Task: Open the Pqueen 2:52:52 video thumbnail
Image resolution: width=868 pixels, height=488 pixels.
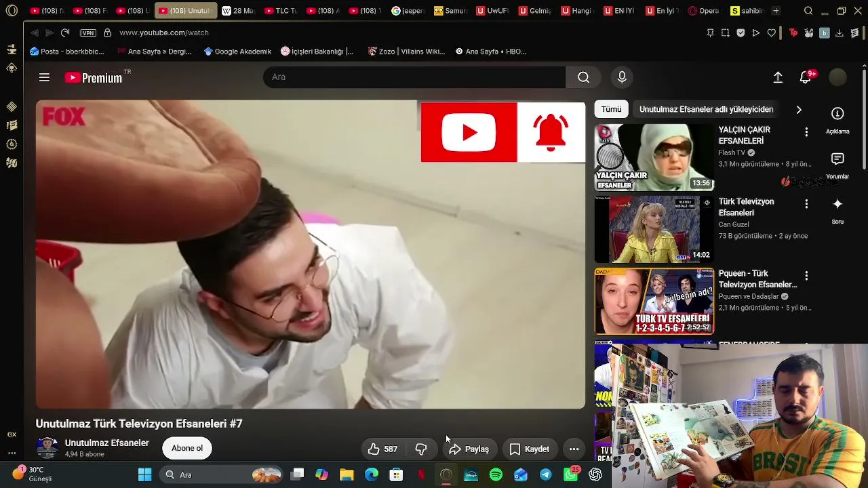Action: point(654,301)
